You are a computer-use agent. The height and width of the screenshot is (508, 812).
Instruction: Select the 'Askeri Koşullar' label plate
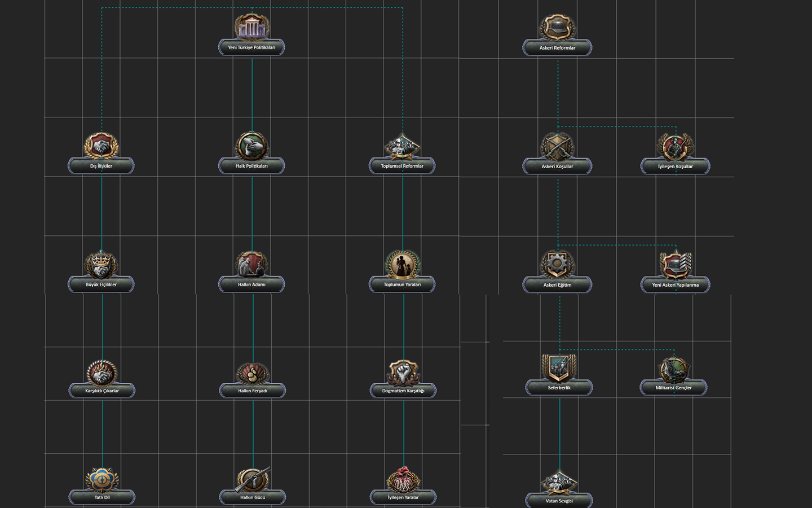pyautogui.click(x=557, y=167)
